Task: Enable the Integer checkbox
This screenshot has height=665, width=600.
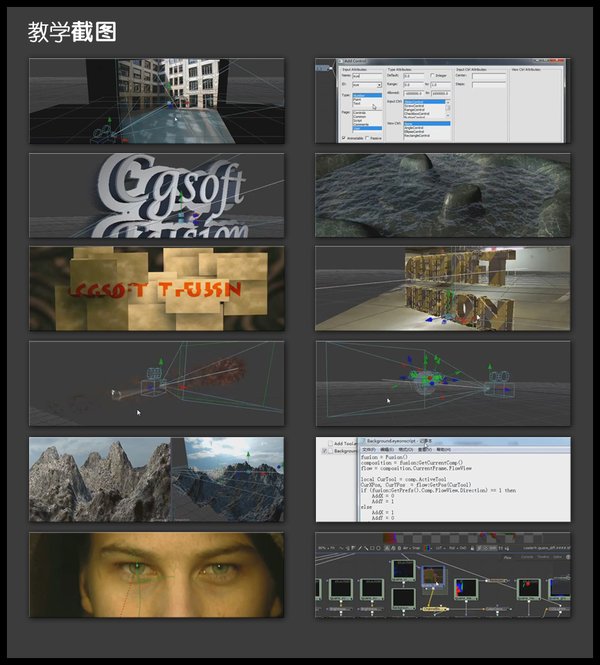Action: pyautogui.click(x=433, y=75)
